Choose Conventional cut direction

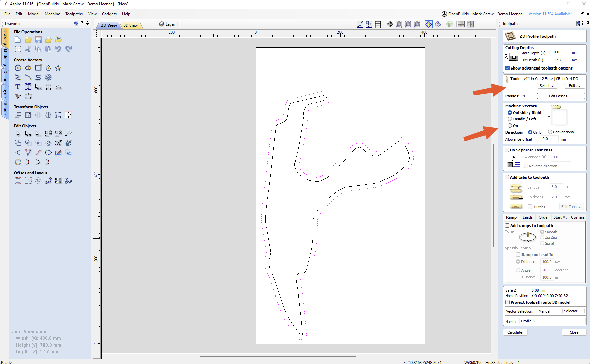pos(550,132)
